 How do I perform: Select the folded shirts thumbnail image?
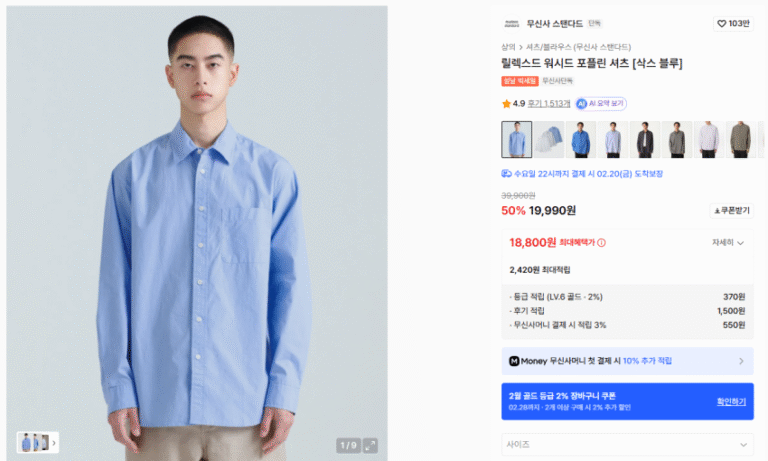(549, 140)
